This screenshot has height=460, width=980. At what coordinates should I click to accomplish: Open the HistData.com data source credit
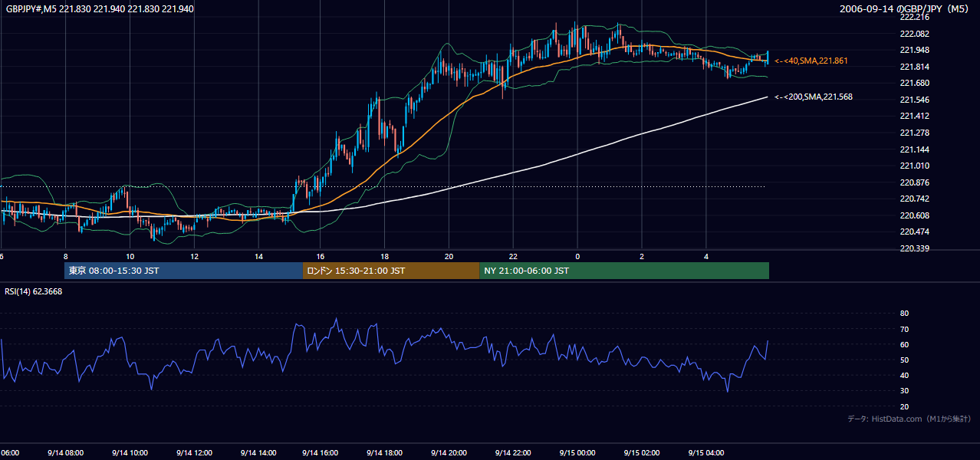coord(909,419)
